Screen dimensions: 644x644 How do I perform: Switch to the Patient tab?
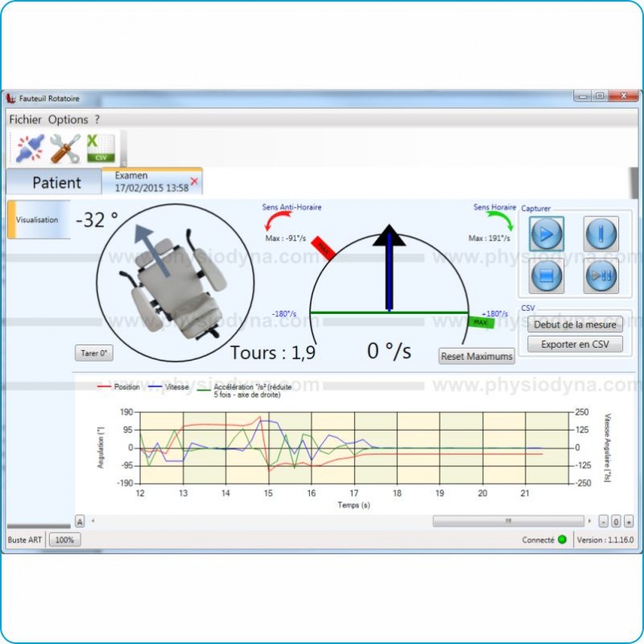coord(56,183)
